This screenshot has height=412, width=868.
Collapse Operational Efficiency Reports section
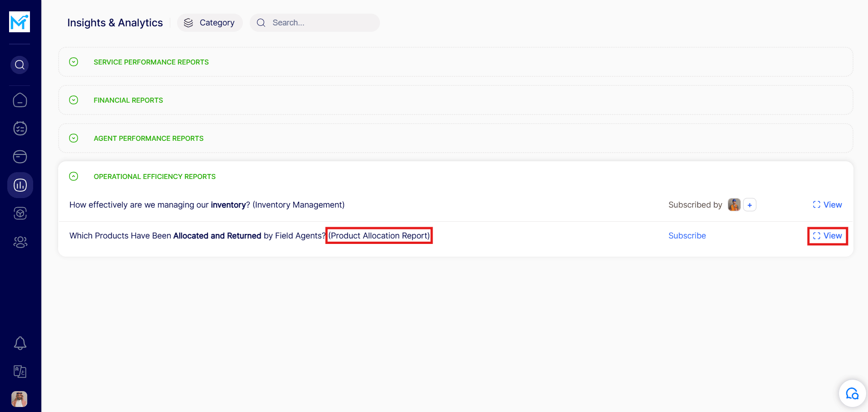pyautogui.click(x=74, y=176)
